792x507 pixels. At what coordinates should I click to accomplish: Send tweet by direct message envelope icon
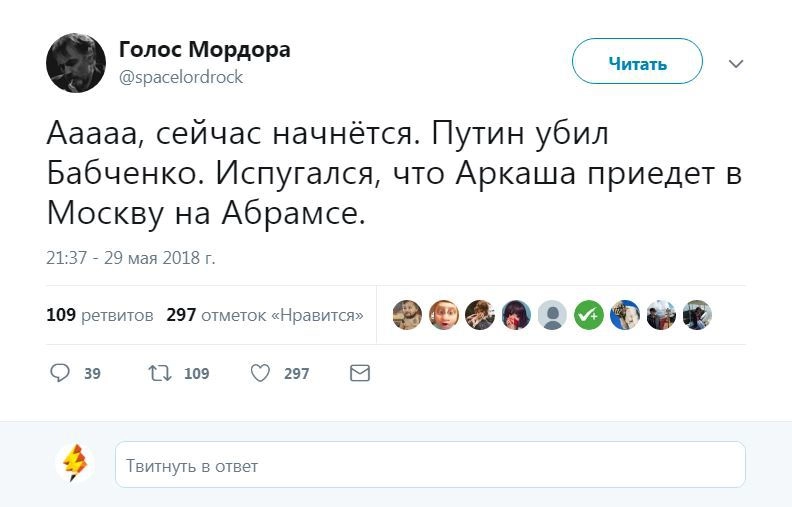click(359, 373)
